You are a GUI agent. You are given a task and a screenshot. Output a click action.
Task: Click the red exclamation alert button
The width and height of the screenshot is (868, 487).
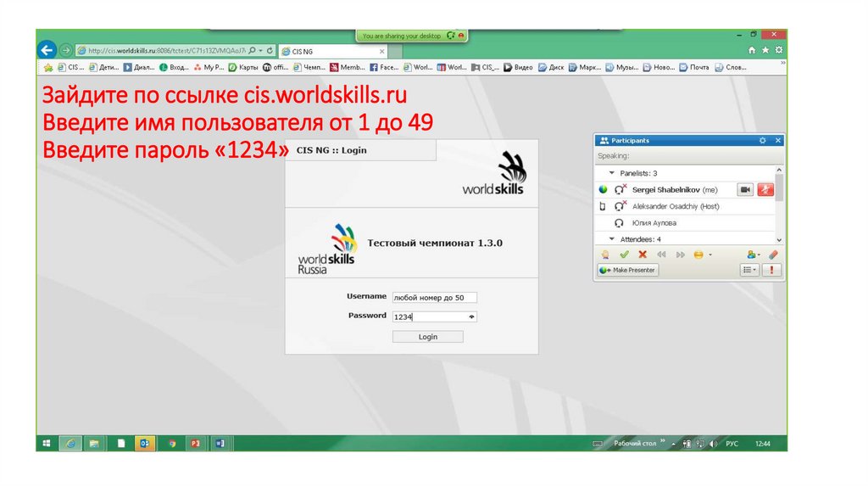pos(771,271)
